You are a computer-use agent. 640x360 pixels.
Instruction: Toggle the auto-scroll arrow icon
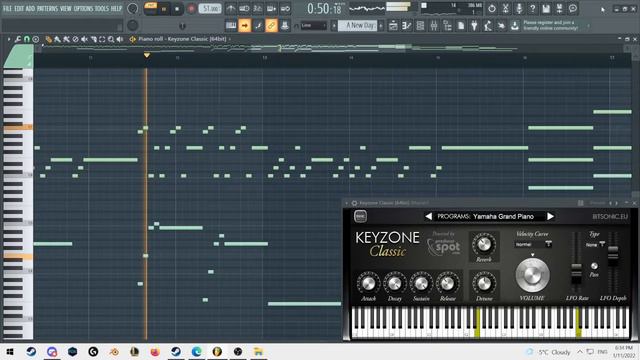tap(244, 25)
